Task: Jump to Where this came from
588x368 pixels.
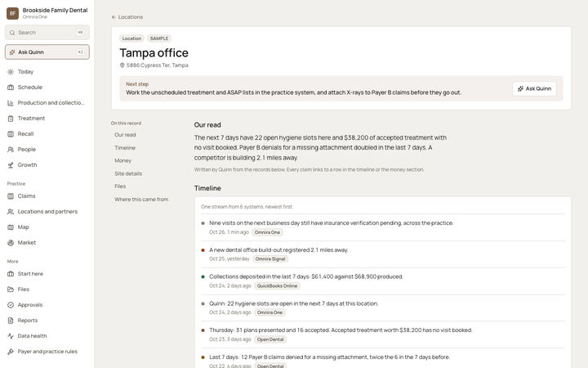Action: pyautogui.click(x=141, y=200)
